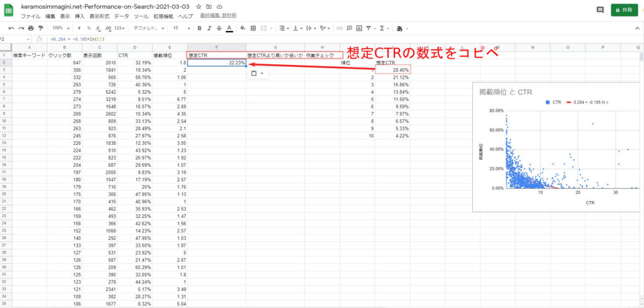Click the functions sigma icon

tap(382, 28)
